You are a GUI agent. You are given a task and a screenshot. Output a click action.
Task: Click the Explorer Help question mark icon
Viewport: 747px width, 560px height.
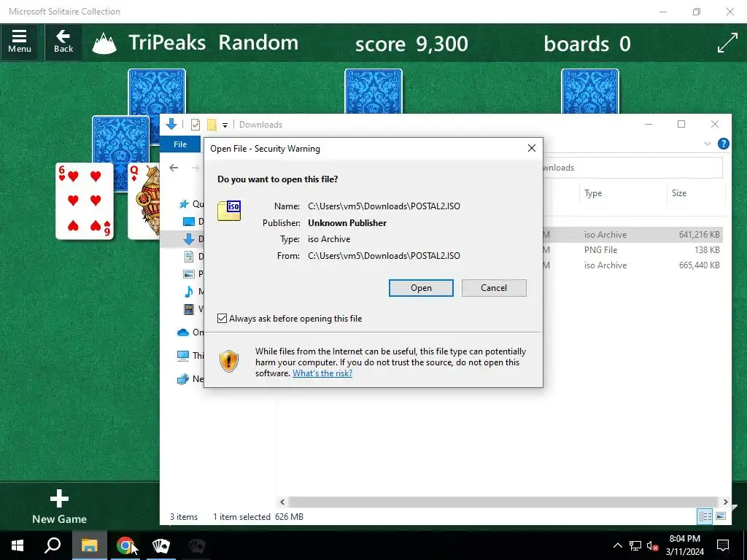pos(723,144)
